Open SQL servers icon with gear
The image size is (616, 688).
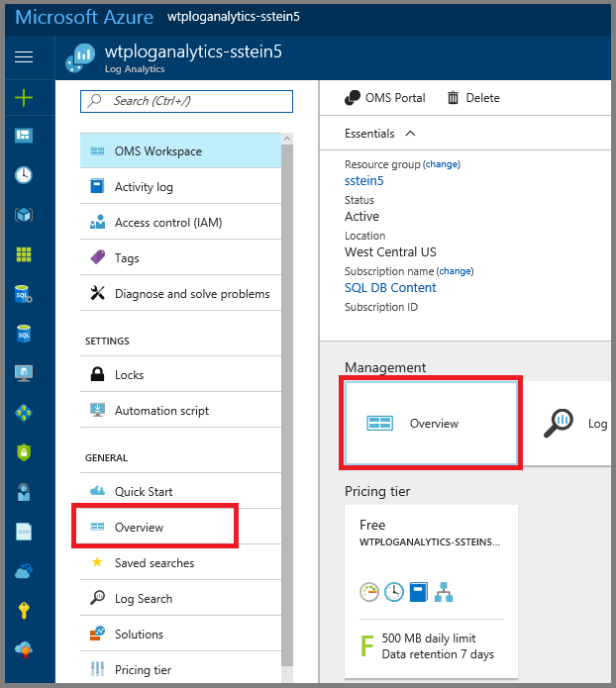pyautogui.click(x=24, y=294)
